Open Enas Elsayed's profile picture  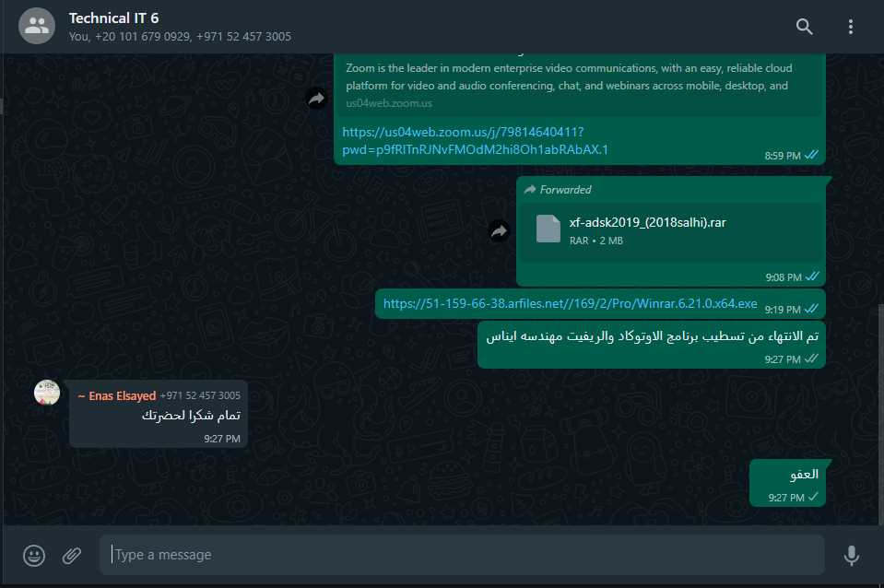point(47,393)
